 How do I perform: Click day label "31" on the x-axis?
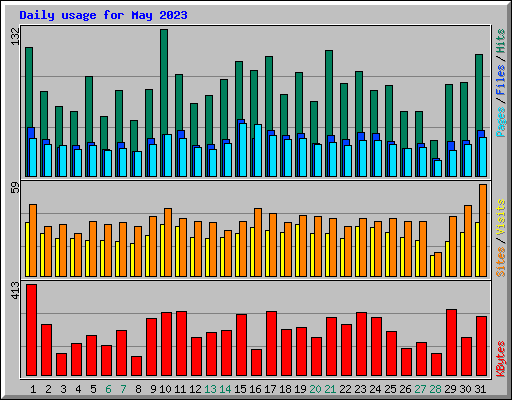pyautogui.click(x=480, y=389)
